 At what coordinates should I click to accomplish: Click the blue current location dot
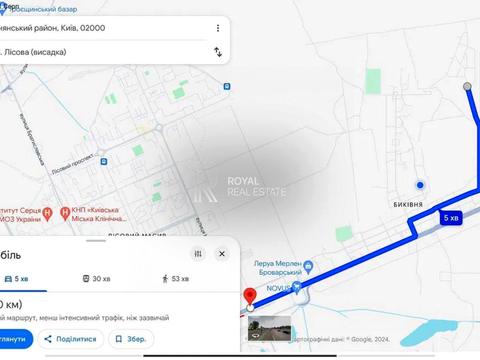coord(420,185)
